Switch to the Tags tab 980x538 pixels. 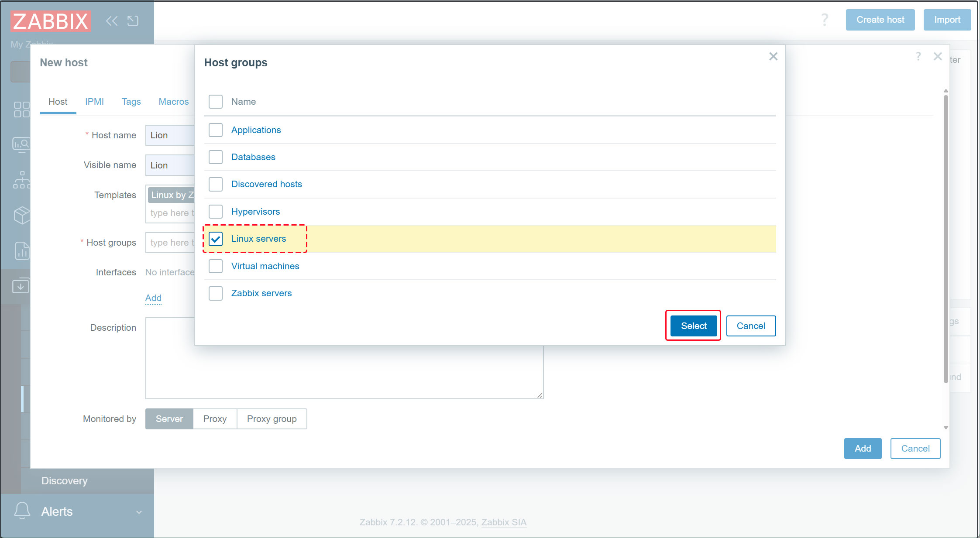(x=131, y=102)
